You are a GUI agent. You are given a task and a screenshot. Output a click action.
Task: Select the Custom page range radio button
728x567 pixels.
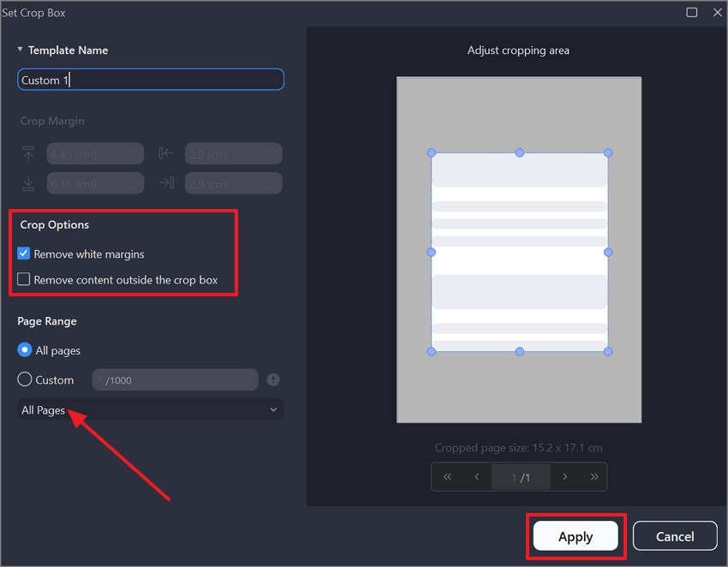click(24, 379)
